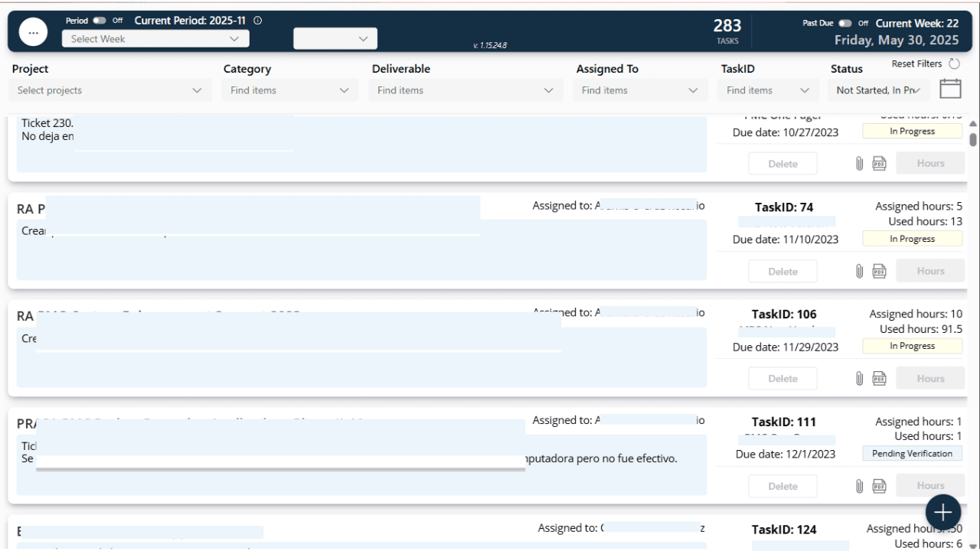Click the In Progress status badge on TaskID 106
The width and height of the screenshot is (980, 551).
912,345
